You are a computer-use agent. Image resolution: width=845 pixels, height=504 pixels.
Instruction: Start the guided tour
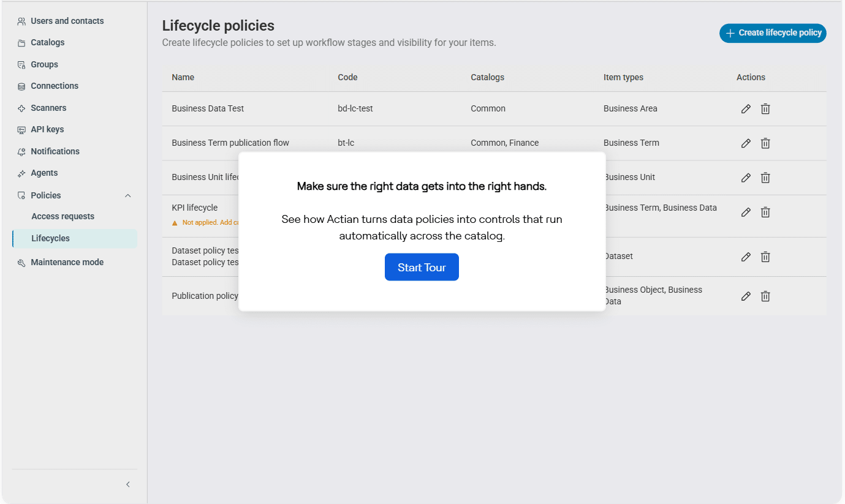click(x=422, y=267)
